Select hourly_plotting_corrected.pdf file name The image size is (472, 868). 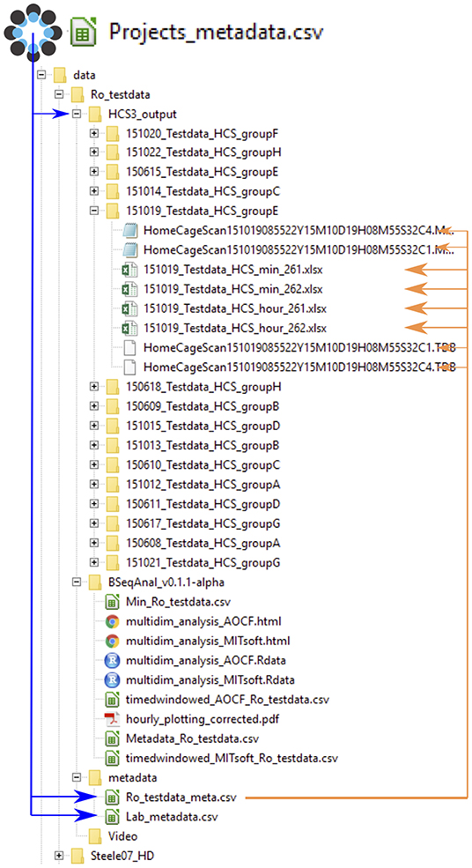203,719
